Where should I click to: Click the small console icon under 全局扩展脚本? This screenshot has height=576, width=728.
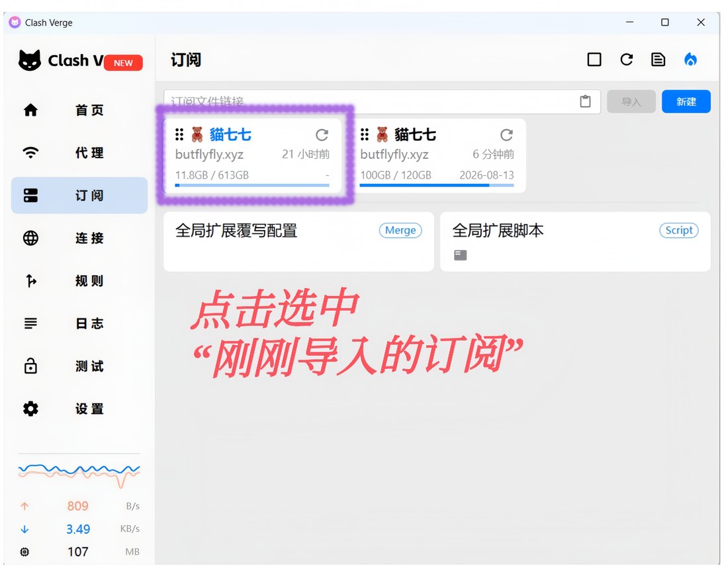[460, 255]
